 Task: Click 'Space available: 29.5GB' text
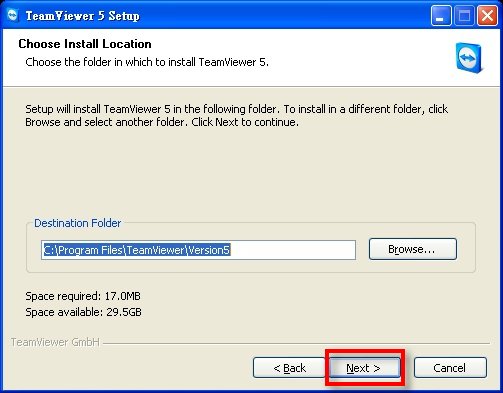pos(83,312)
